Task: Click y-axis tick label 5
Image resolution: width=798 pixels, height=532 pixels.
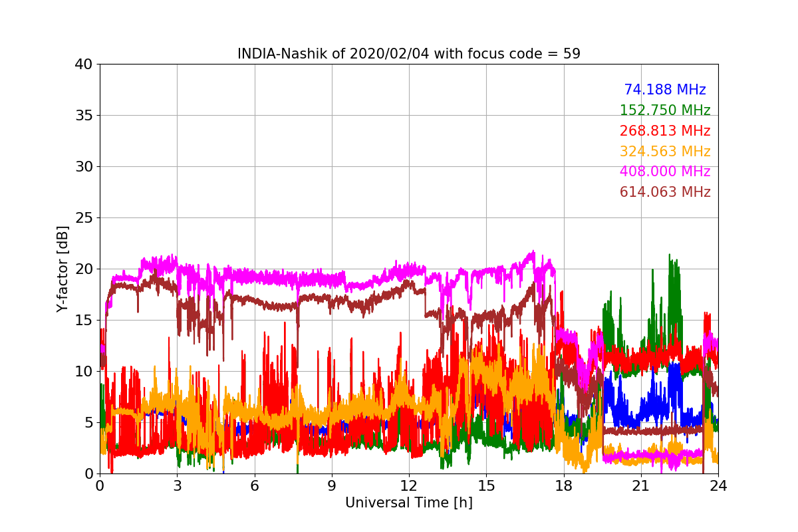Action: 88,423
